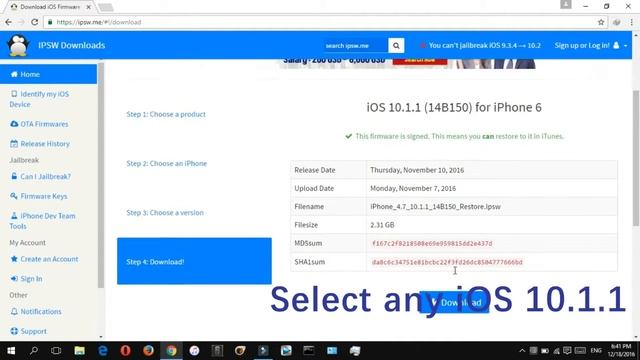The height and width of the screenshot is (360, 640).
Task: Open Sign up or Log in dropdown
Action: point(591,45)
